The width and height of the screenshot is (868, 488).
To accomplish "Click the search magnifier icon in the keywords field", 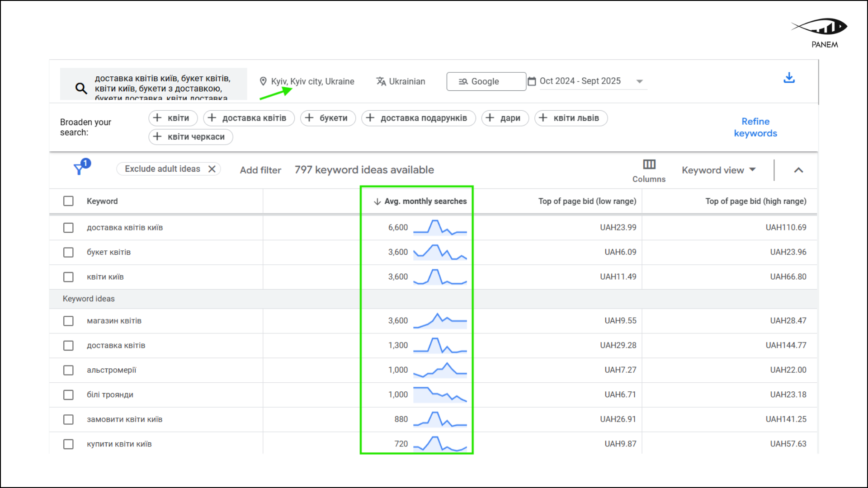I will point(80,88).
